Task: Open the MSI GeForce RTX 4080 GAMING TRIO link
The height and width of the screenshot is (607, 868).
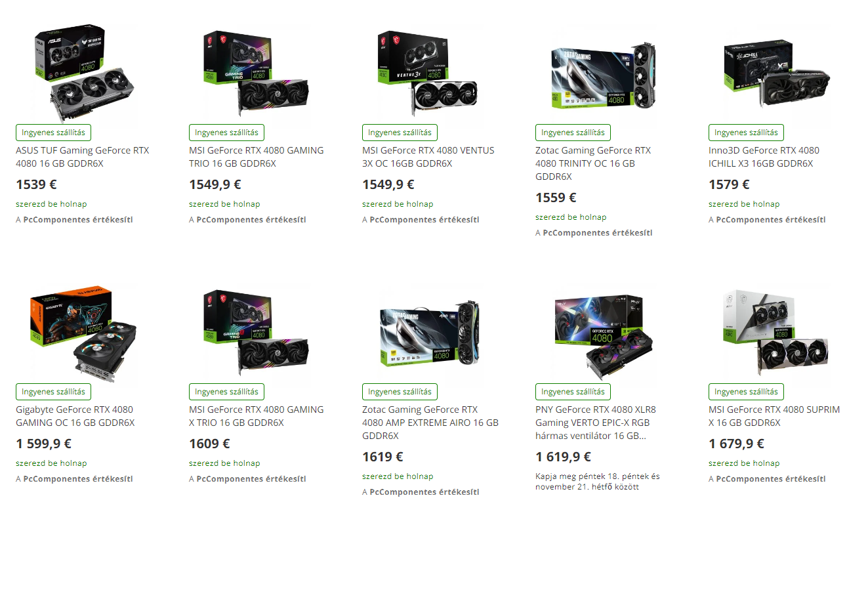Action: (257, 157)
